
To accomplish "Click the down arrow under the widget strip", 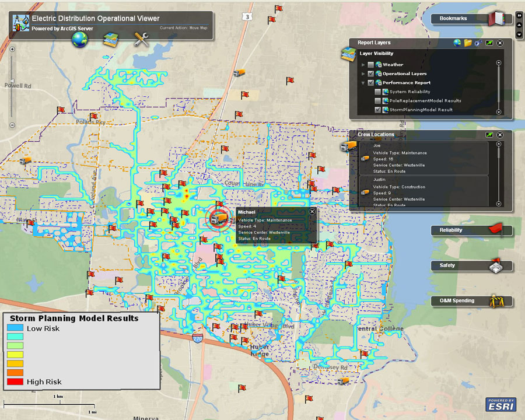I will (x=519, y=34).
